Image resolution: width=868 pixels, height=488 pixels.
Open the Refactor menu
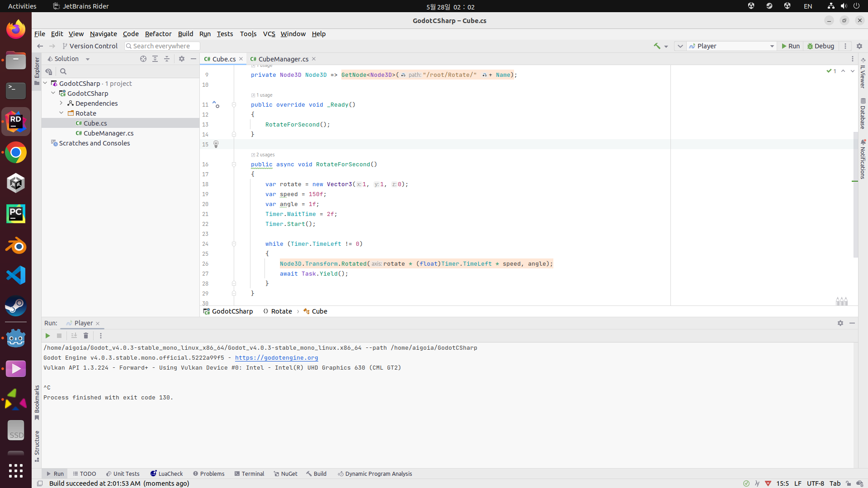pyautogui.click(x=158, y=34)
